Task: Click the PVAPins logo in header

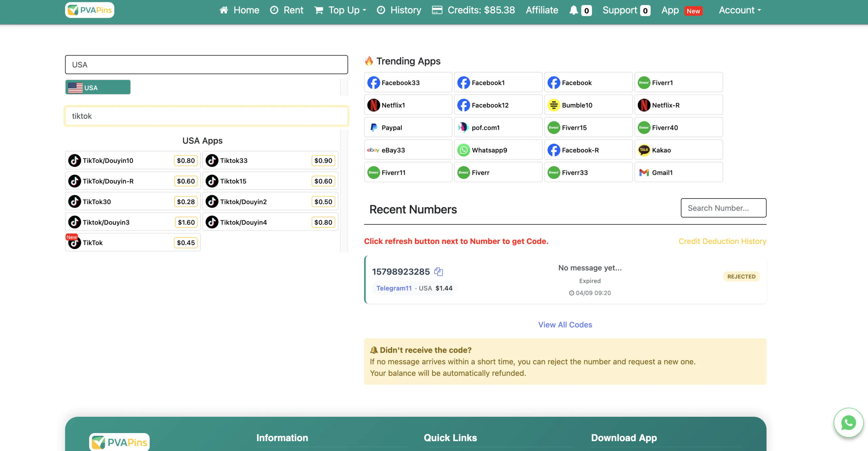Action: point(90,10)
